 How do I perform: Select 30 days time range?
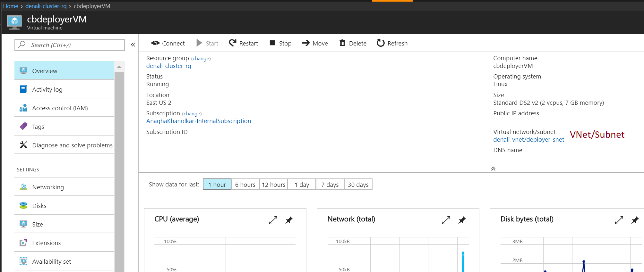coord(358,185)
